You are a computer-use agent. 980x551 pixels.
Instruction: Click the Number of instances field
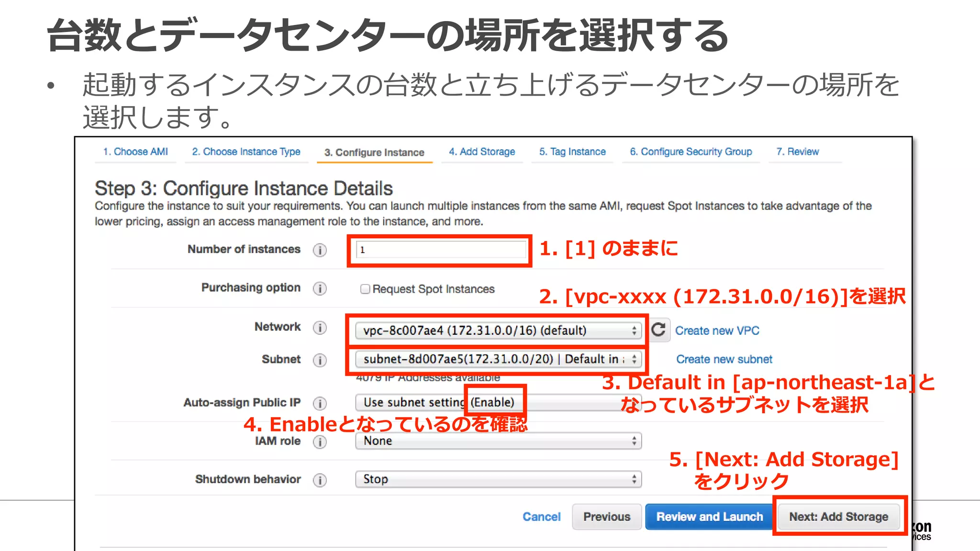(x=440, y=250)
